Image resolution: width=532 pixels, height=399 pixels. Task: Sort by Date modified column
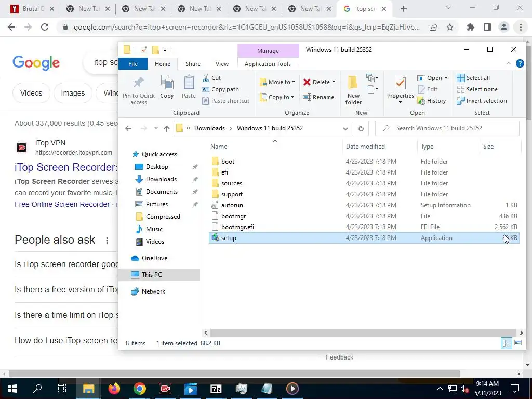365,147
